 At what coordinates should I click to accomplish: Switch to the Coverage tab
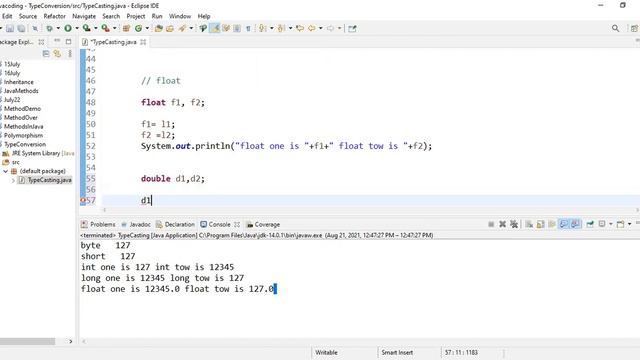coord(263,224)
